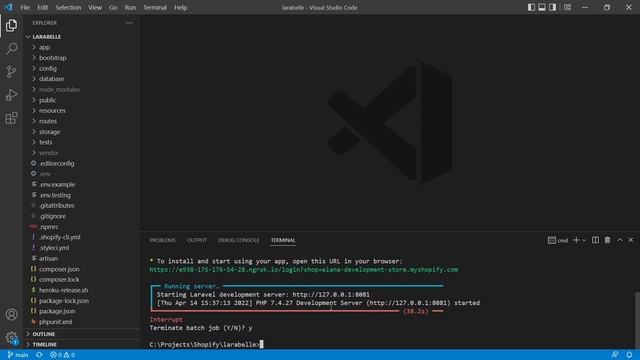Collapse the LARABELLE root folder
Viewport: 640px width, 360px height.
(82, 37)
